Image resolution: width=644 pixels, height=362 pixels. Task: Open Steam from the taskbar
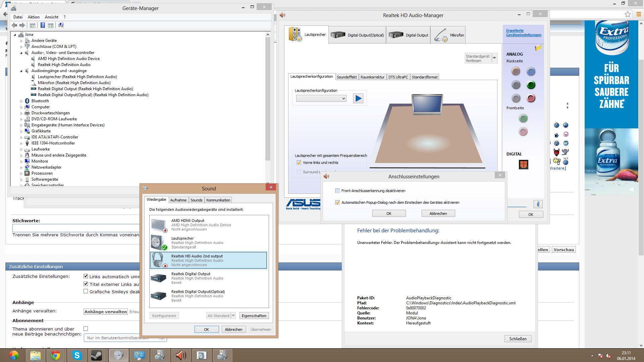pyautogui.click(x=97, y=355)
